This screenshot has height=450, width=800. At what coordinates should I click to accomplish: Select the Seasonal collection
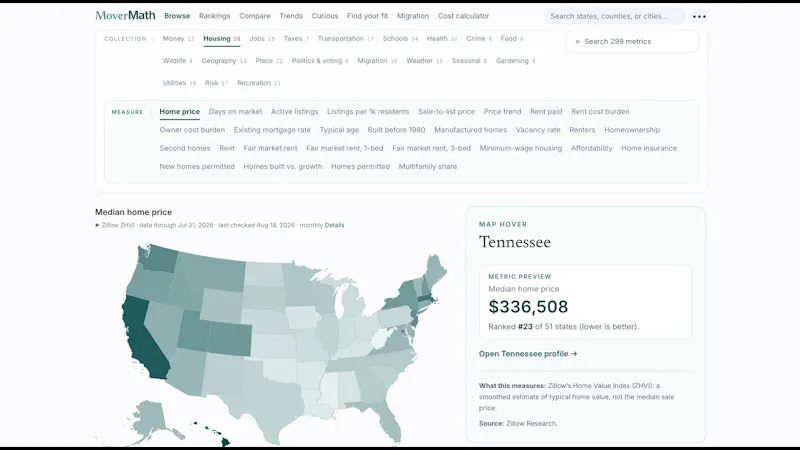pos(469,61)
